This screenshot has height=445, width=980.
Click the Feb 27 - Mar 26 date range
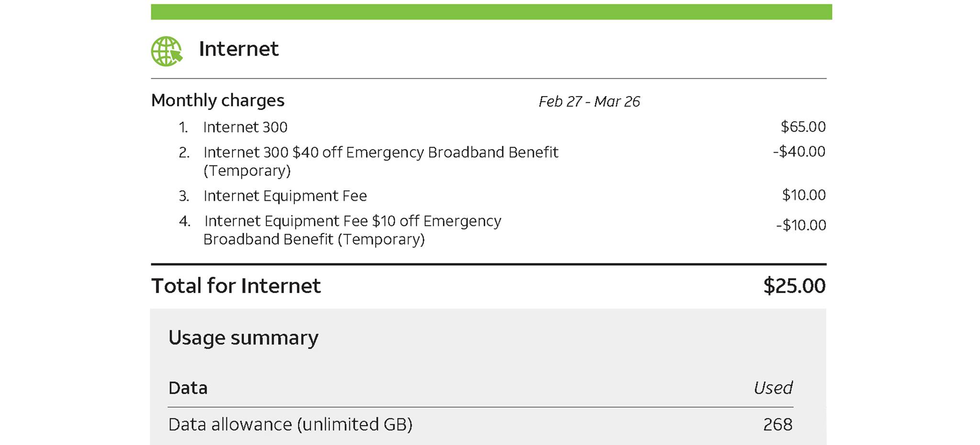pyautogui.click(x=589, y=101)
